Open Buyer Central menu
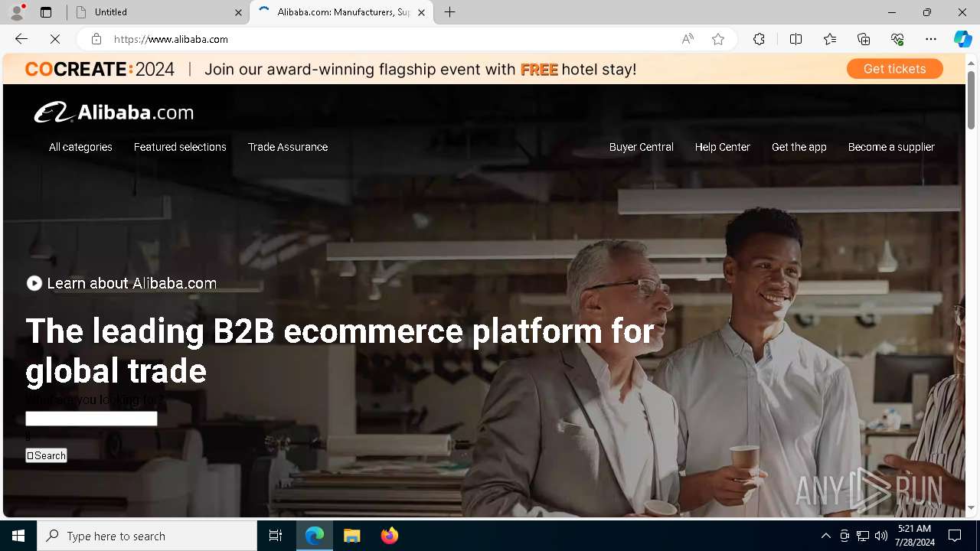 pyautogui.click(x=642, y=147)
